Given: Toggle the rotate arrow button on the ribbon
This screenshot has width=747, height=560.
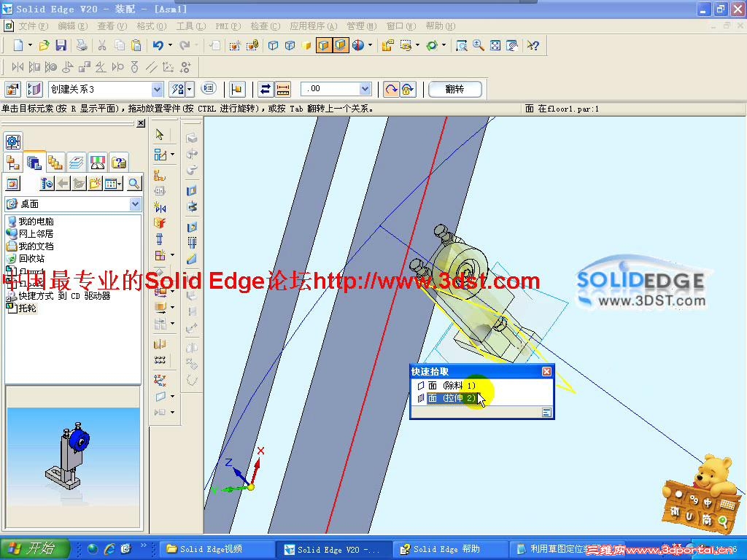Looking at the screenshot, I should [391, 89].
